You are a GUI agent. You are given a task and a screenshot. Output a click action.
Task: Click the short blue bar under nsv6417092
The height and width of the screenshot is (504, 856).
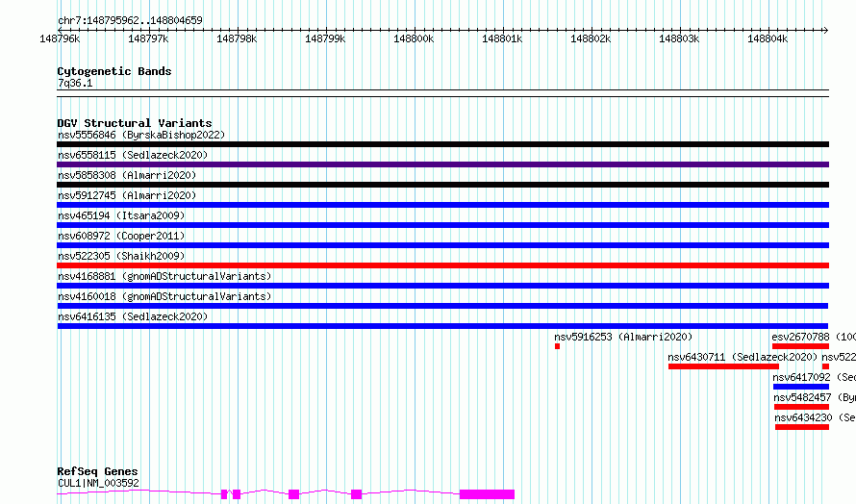pos(801,388)
